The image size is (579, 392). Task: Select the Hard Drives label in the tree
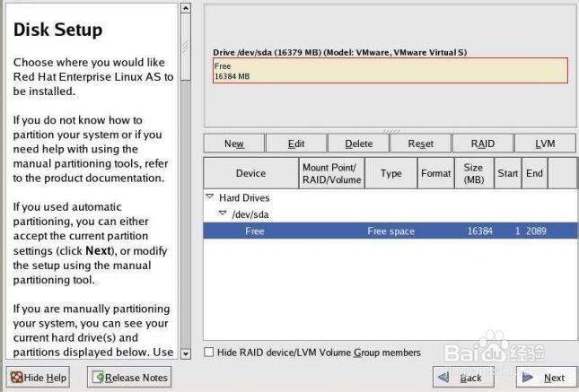pyautogui.click(x=244, y=198)
